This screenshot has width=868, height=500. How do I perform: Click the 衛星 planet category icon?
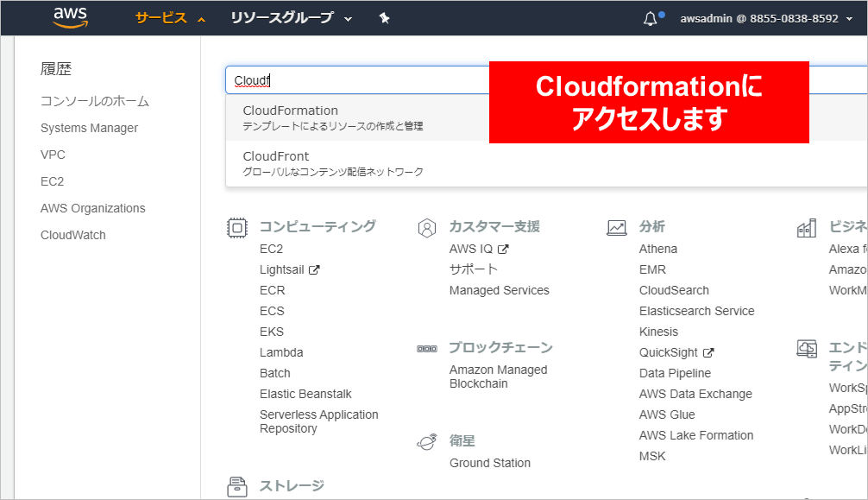[x=426, y=441]
